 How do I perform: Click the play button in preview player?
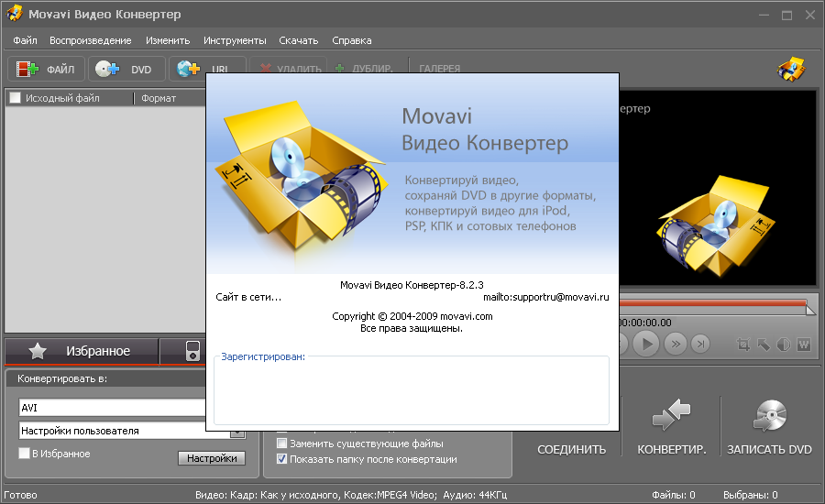[646, 345]
